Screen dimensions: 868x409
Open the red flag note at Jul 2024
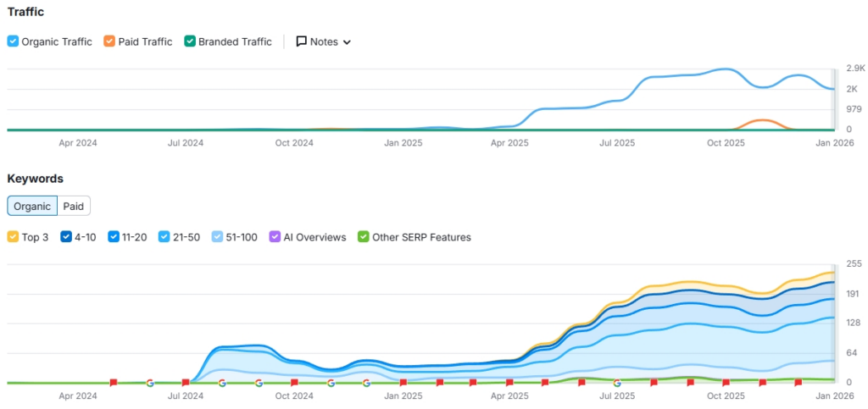186,383
